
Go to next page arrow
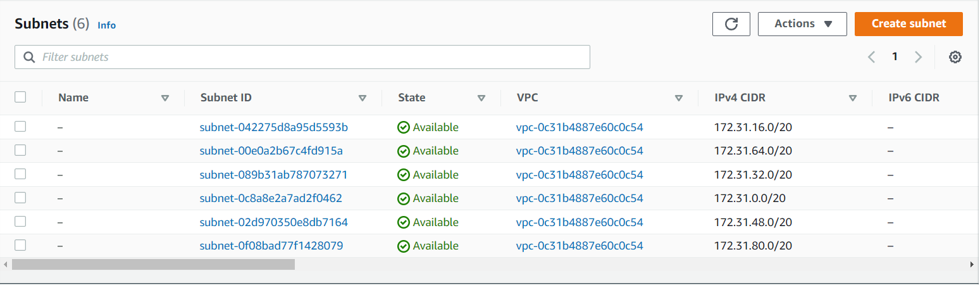coord(918,57)
